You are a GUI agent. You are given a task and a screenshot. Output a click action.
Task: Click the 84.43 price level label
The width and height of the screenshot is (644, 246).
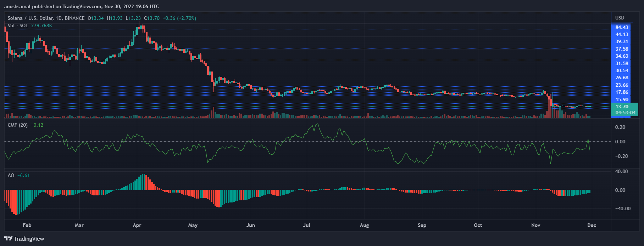click(622, 27)
